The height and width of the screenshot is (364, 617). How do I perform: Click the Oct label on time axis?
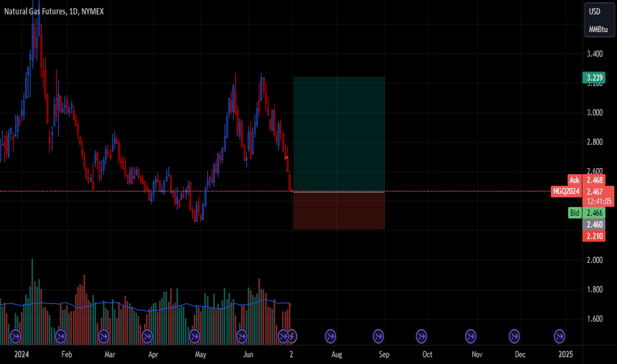(x=428, y=355)
